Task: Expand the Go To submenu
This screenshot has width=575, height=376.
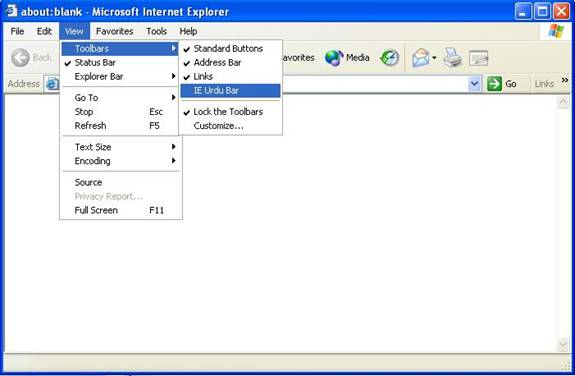Action: click(121, 98)
